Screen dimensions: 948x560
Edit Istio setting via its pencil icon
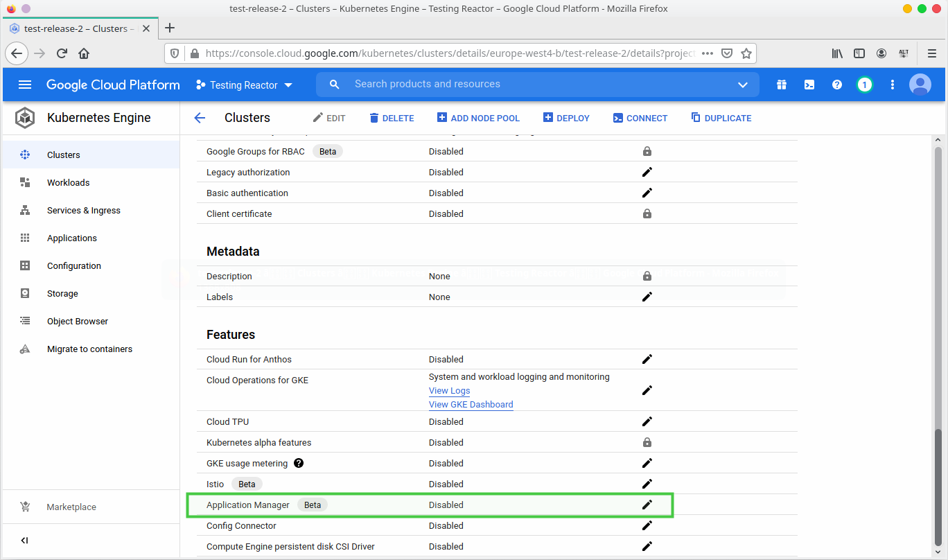coord(647,484)
